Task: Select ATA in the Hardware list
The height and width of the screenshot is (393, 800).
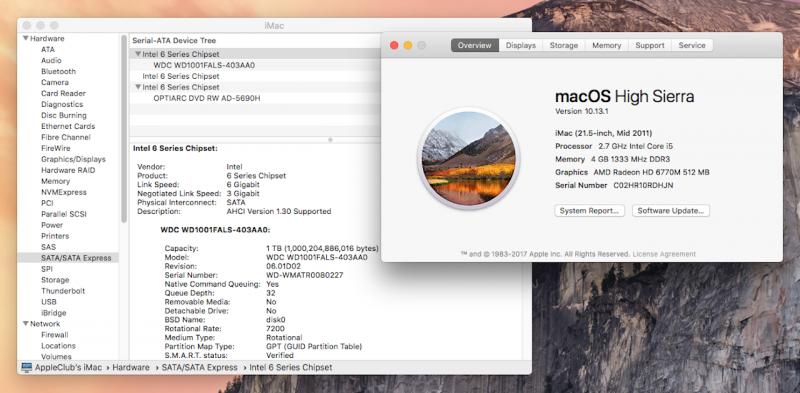Action: click(x=48, y=50)
